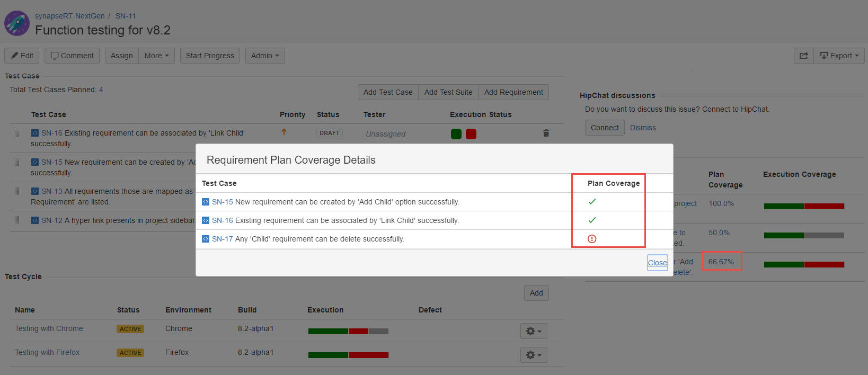Open the Admin dropdown
The width and height of the screenshot is (868, 375).
click(265, 56)
